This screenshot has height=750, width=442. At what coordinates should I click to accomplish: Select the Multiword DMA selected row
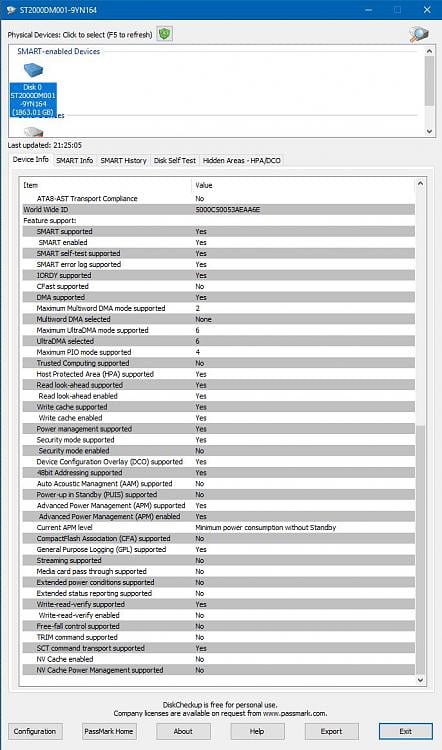[x=218, y=319]
